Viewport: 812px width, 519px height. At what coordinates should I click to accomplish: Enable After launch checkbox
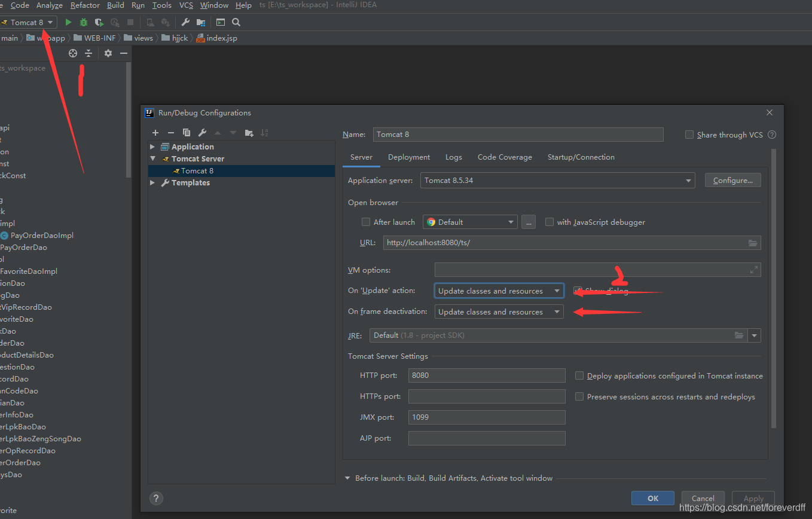pos(366,222)
